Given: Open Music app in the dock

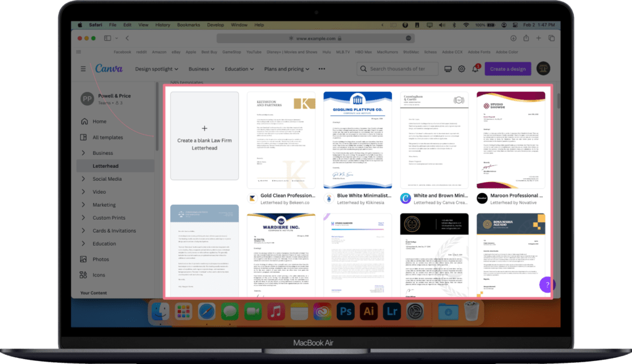Looking at the screenshot, I should pos(276,312).
